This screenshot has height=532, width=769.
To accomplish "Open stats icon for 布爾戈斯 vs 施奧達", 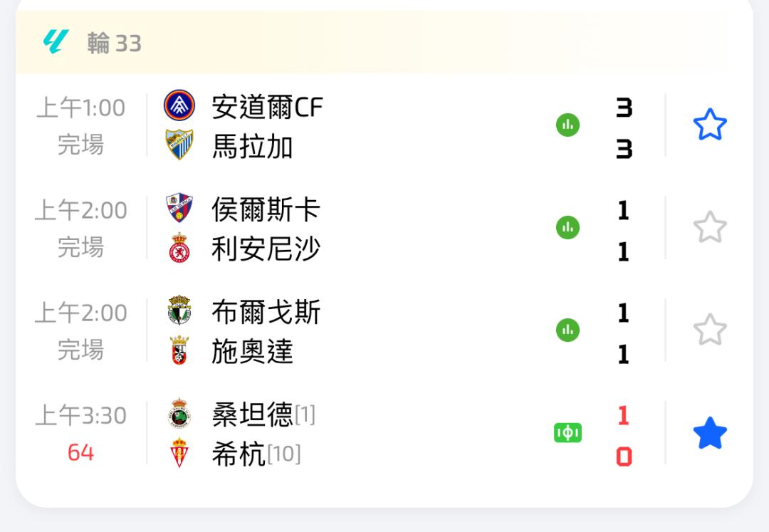I will coord(567,330).
